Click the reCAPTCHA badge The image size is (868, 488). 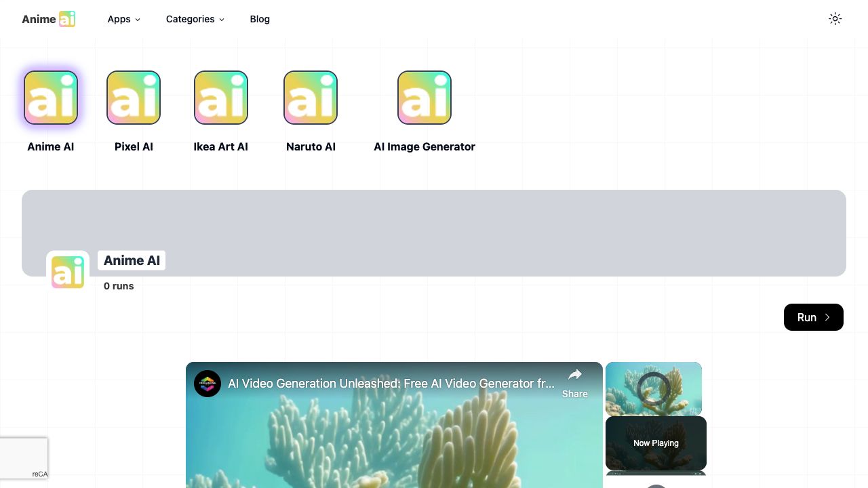click(24, 458)
